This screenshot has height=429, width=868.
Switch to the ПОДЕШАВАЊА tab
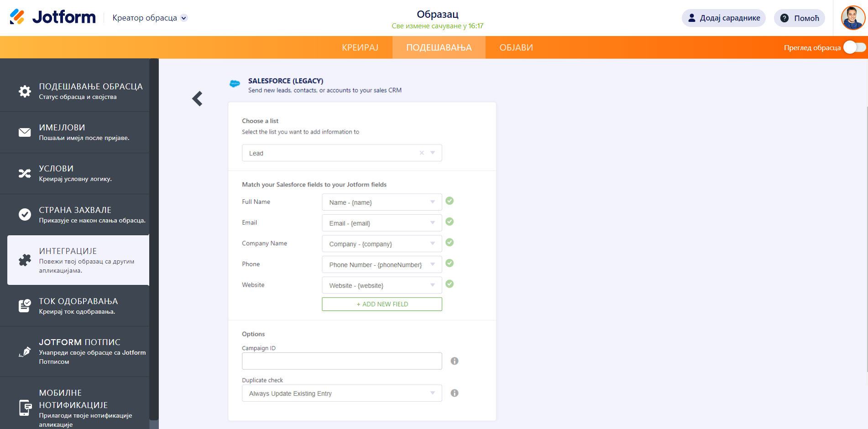[439, 47]
